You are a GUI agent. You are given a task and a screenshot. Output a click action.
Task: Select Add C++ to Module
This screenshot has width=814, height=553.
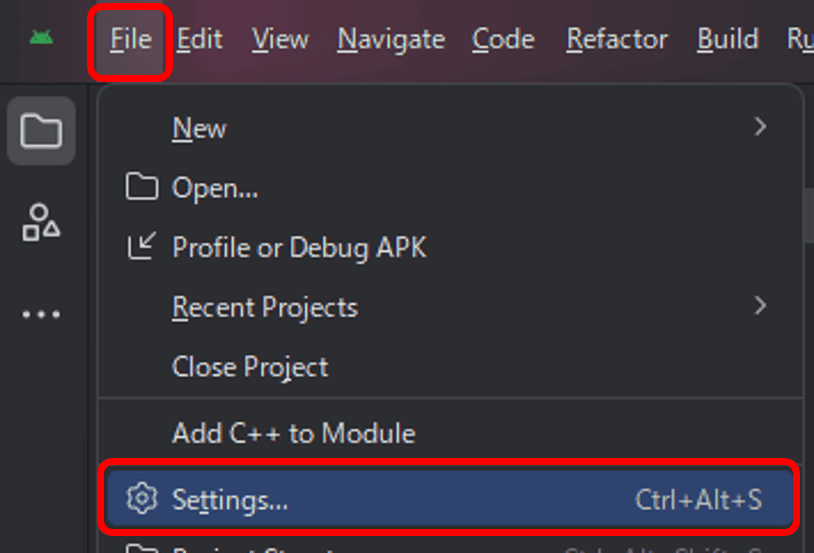pyautogui.click(x=293, y=433)
